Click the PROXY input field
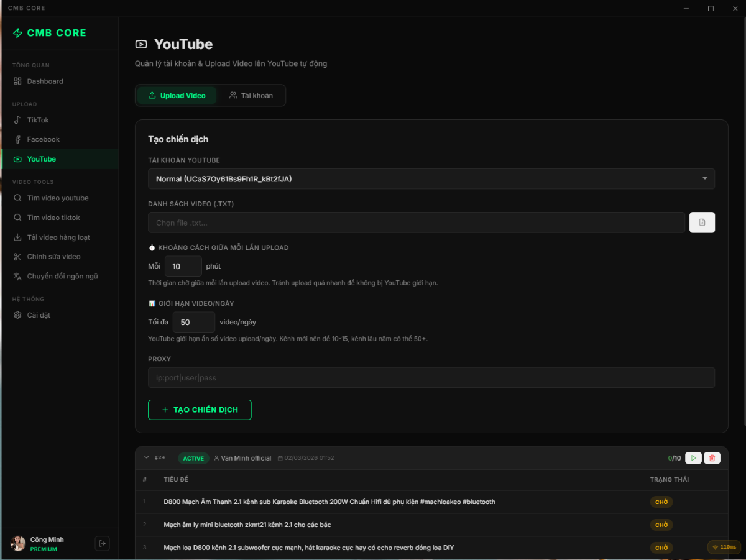746x560 pixels. 431,377
